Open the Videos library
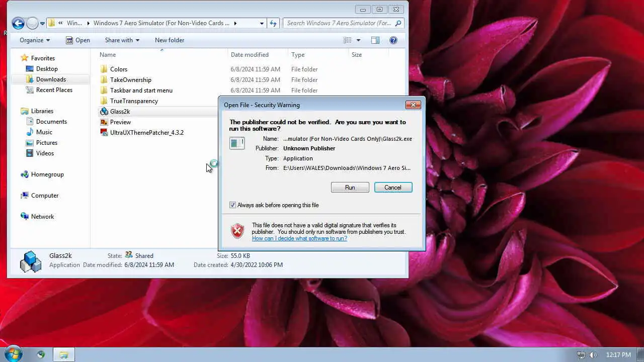The width and height of the screenshot is (644, 362). click(45, 153)
